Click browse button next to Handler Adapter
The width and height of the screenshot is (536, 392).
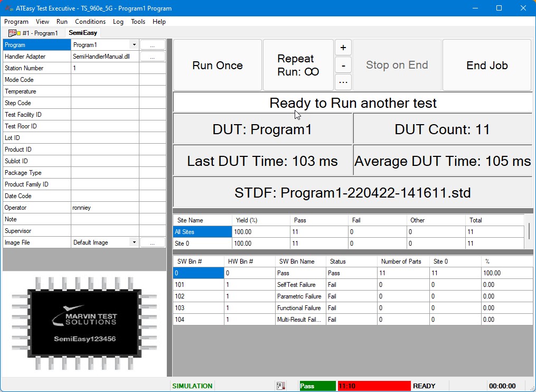point(153,57)
